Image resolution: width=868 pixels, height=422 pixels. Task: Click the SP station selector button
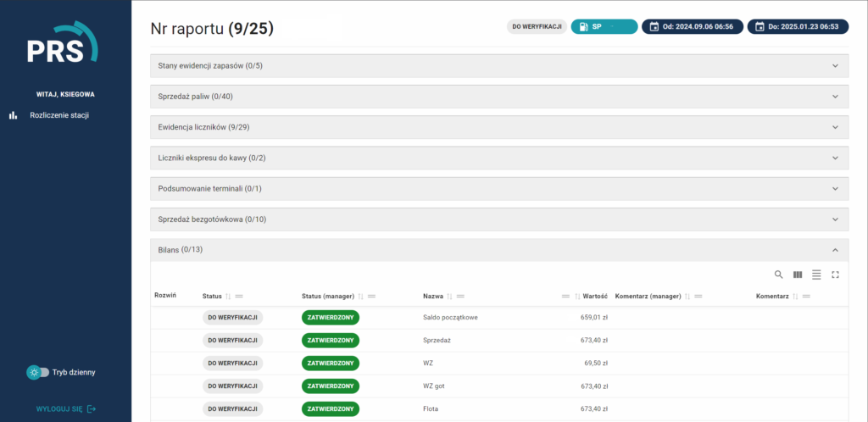(604, 26)
